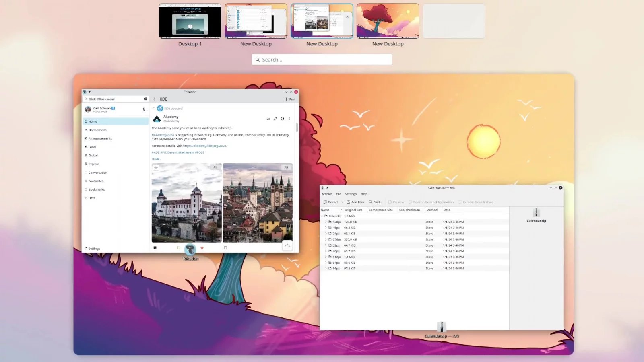Click the scroll-to-top arrow button in Tokodon
The height and width of the screenshot is (362, 644).
287,245
